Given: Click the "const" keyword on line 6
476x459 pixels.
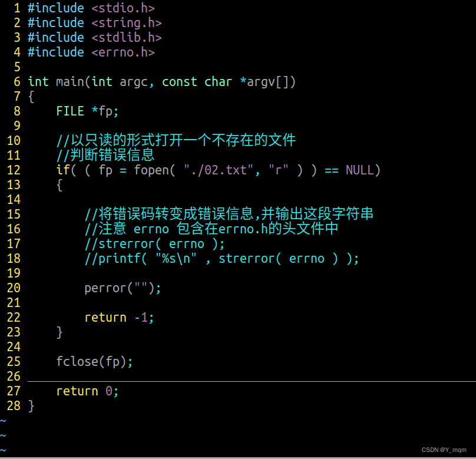Looking at the screenshot, I should point(180,82).
